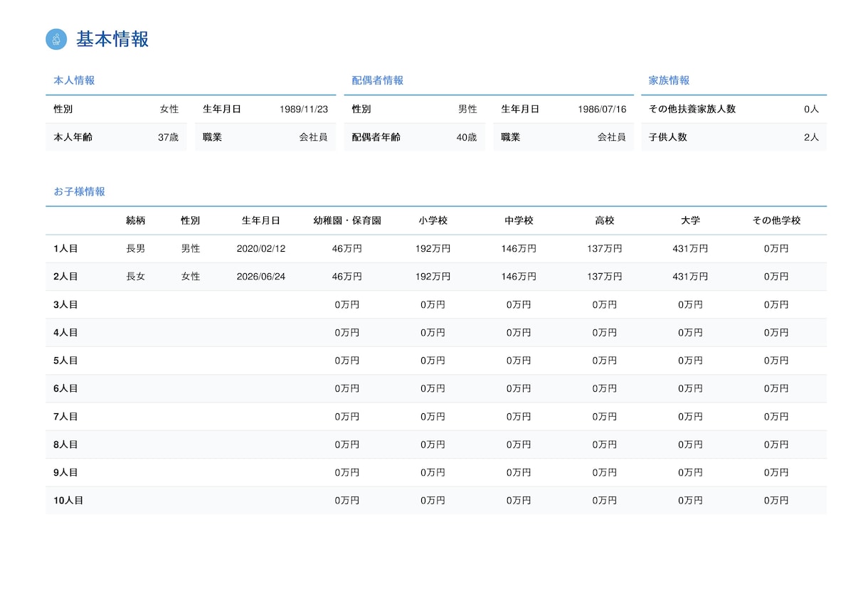Select the 子供人数 value 2人
Image resolution: width=868 pixels, height=613 pixels.
click(x=811, y=137)
